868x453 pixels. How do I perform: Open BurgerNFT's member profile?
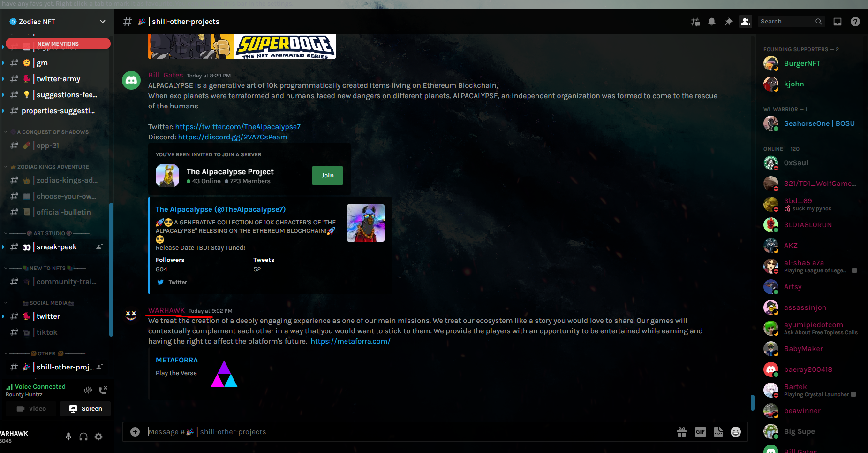(x=811, y=63)
